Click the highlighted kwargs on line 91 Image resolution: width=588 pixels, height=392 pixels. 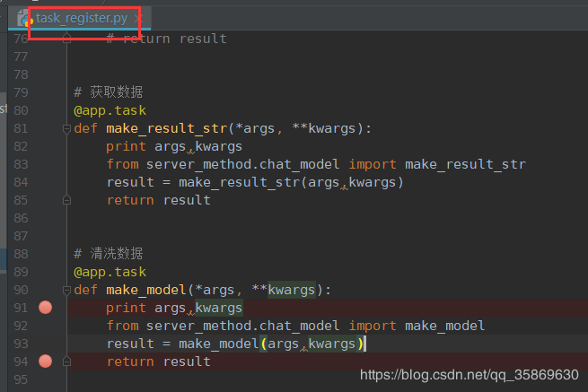[x=219, y=308]
